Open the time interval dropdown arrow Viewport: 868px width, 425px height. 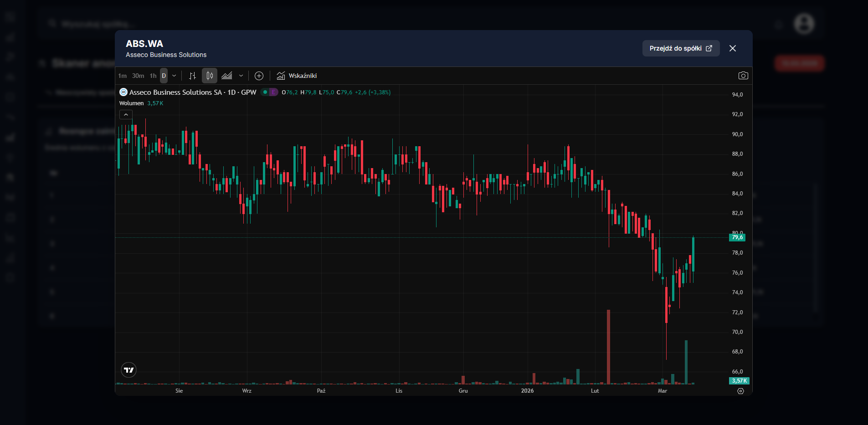click(174, 76)
